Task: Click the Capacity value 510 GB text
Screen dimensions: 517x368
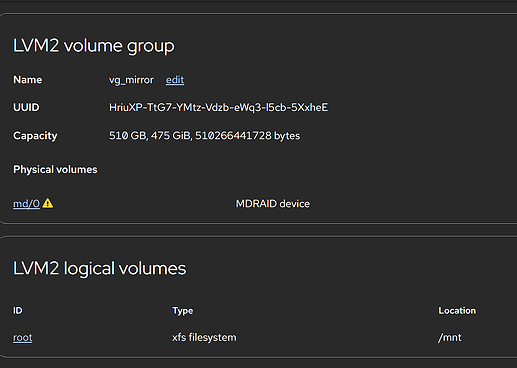Action: coord(129,136)
